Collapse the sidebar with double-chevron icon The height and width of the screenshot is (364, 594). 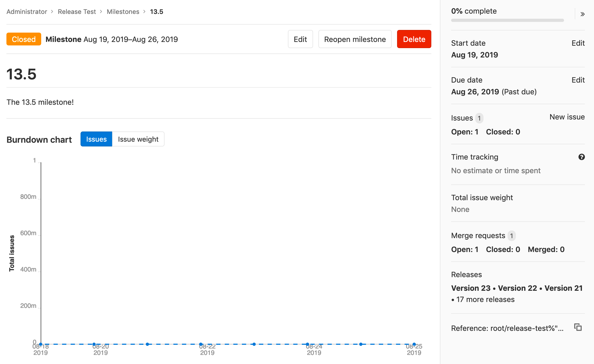tap(582, 14)
